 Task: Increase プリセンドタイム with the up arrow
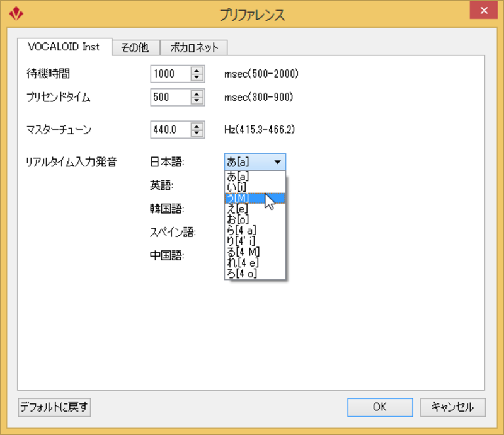[x=197, y=93]
